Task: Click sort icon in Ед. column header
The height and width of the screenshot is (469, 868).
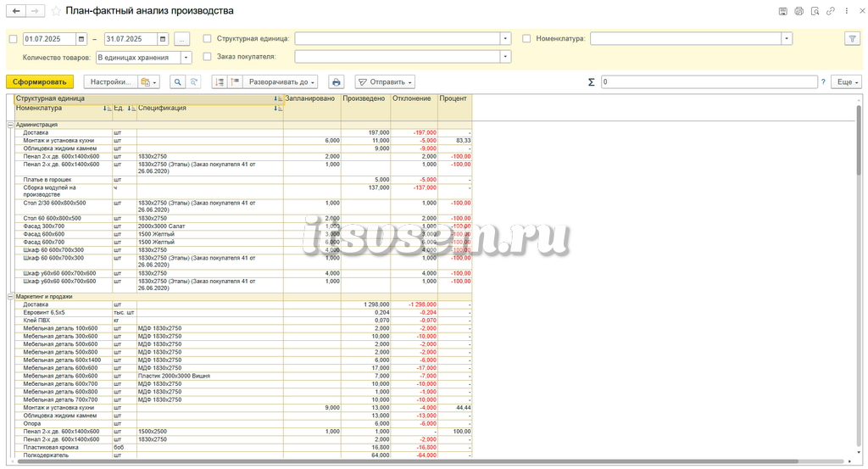Action: 131,109
